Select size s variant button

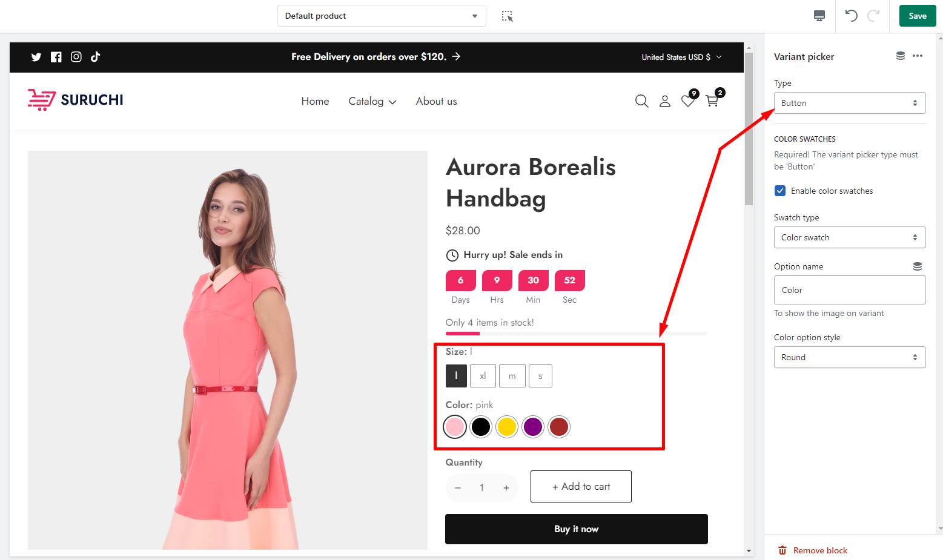tap(540, 376)
